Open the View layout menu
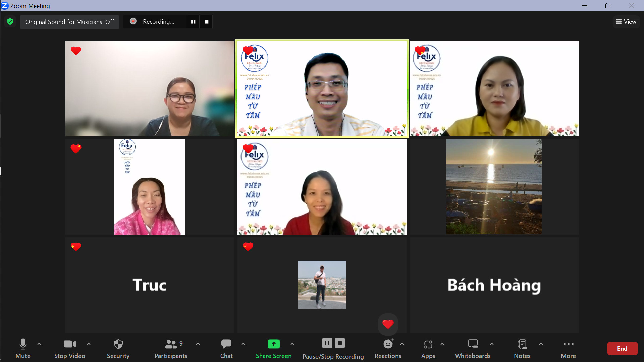Viewport: 644px width, 362px height. tap(626, 22)
